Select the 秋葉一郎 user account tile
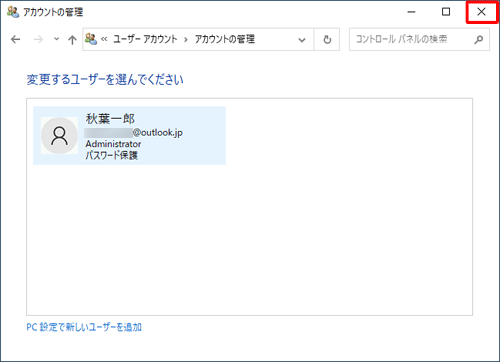The height and width of the screenshot is (362, 500). pos(129,136)
